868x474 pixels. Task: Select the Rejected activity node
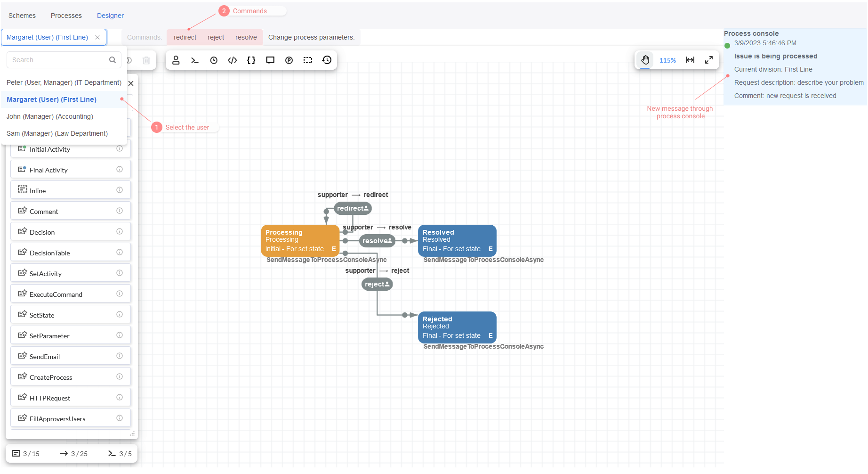pyautogui.click(x=457, y=327)
